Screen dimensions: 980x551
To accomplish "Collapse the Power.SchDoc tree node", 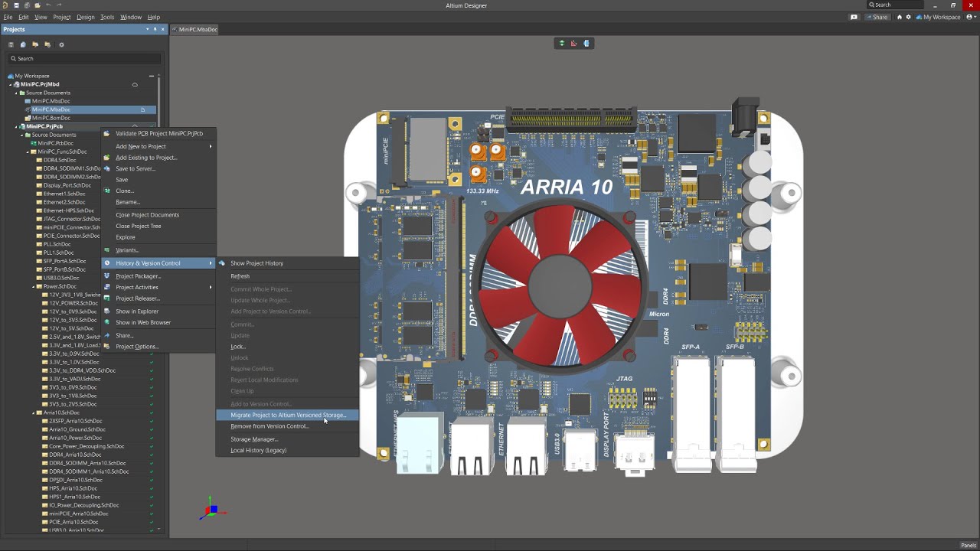I will 34,286.
